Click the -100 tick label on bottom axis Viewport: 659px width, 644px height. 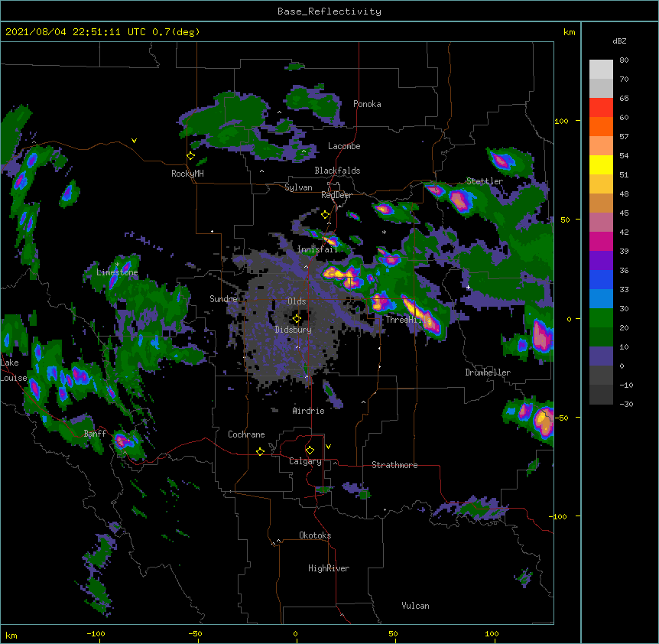point(96,633)
